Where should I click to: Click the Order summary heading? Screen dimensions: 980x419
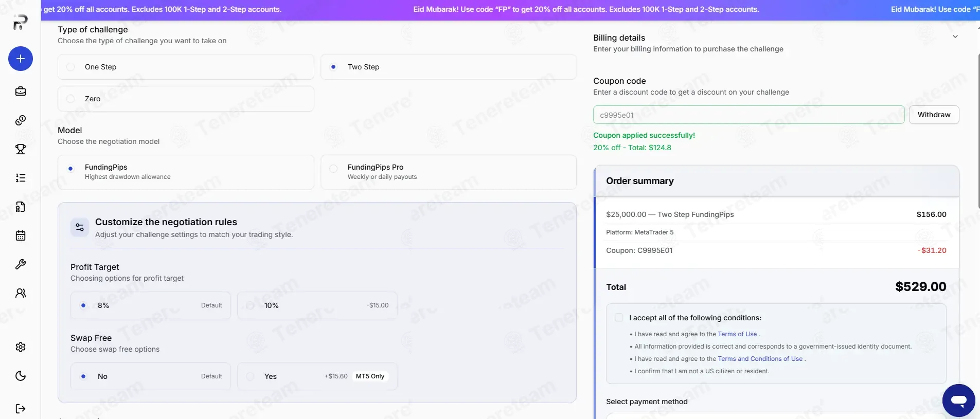coord(639,181)
